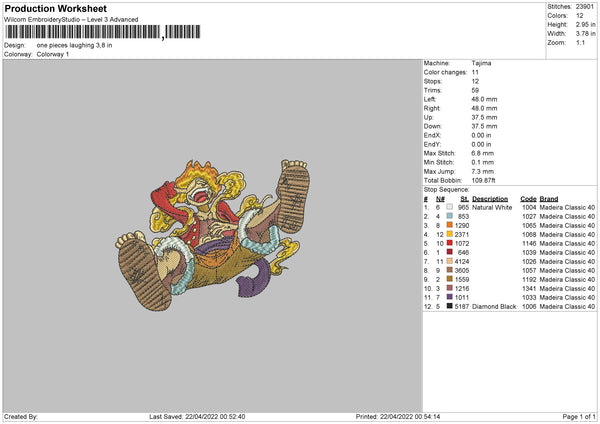Click the Stitches count 23901
The image size is (600, 424).
pyautogui.click(x=584, y=7)
